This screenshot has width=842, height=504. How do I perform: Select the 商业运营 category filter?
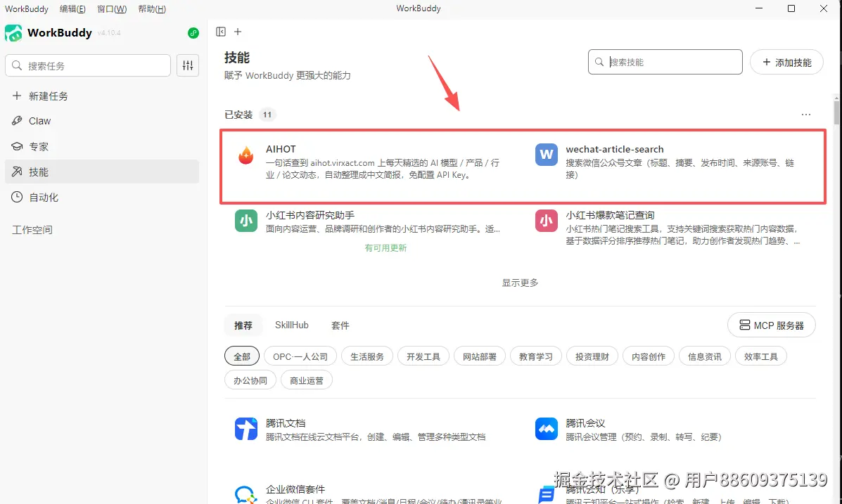pos(307,380)
